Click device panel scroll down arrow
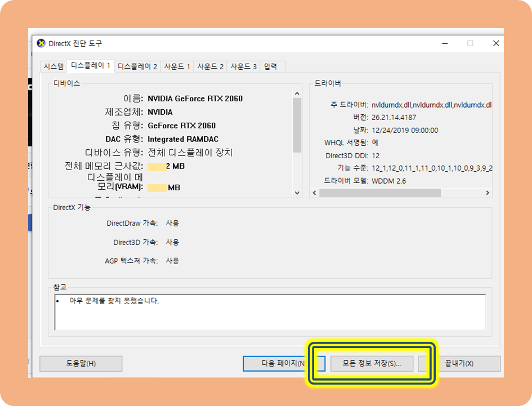This screenshot has width=532, height=406. (x=297, y=193)
